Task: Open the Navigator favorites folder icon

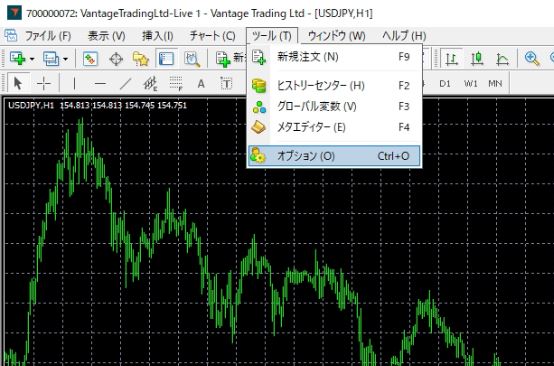Action: [141, 59]
